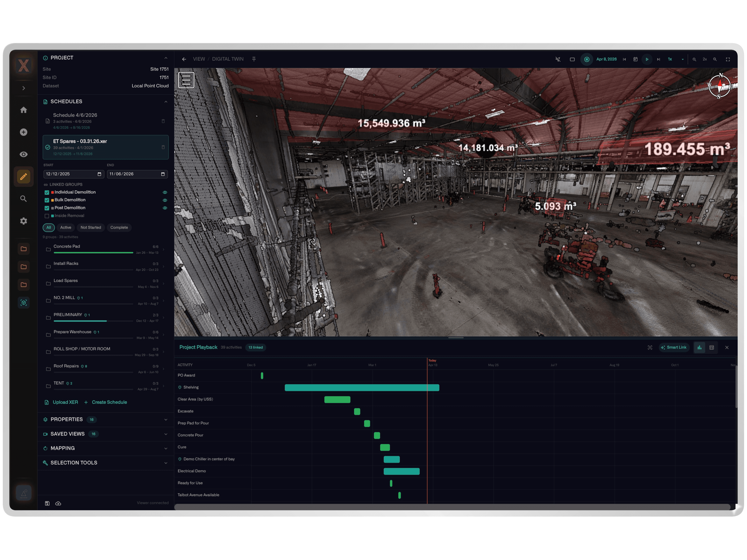Select the Not Started filter tab
The height and width of the screenshot is (560, 747).
(90, 227)
